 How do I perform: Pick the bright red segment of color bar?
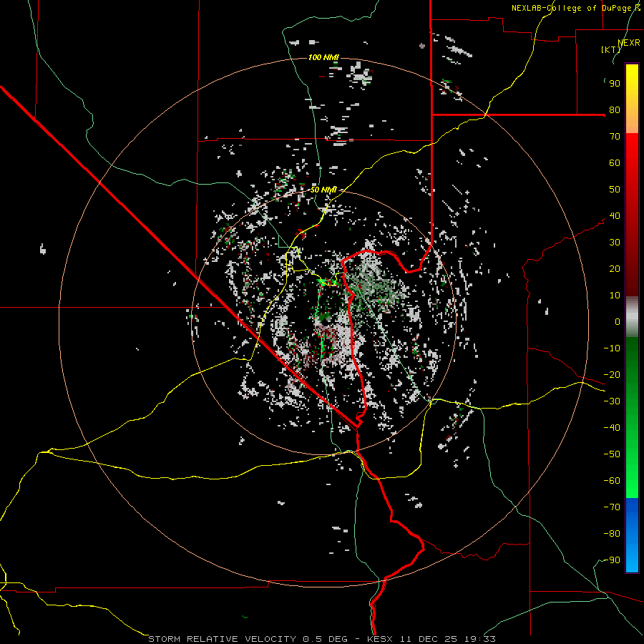(632, 165)
